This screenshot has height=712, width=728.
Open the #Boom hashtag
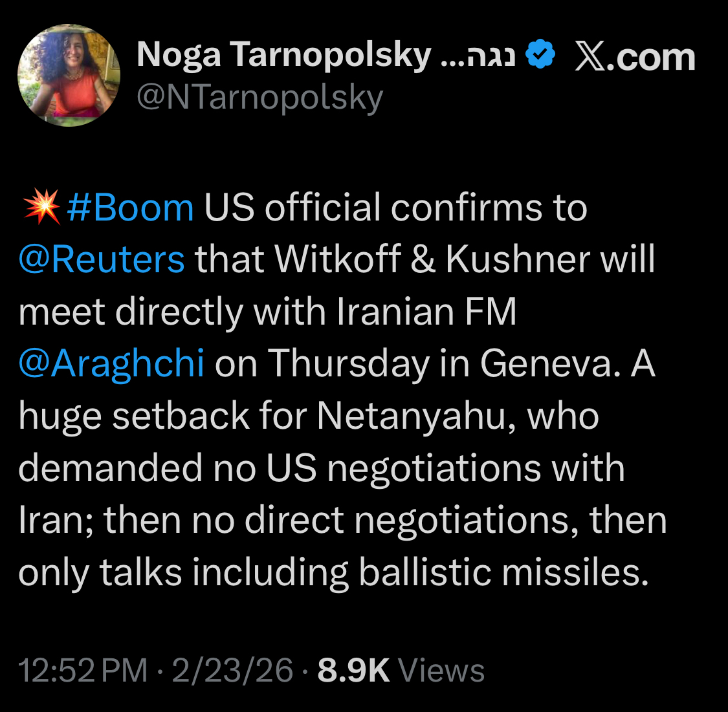click(x=130, y=208)
